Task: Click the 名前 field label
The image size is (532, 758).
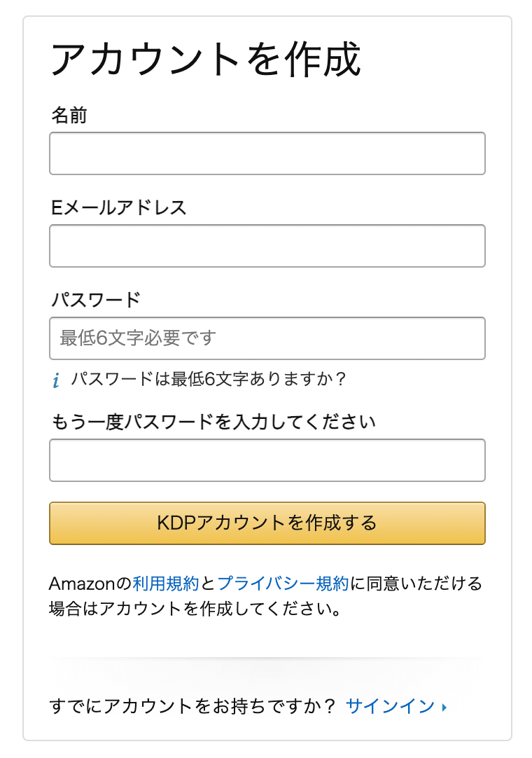Action: 69,115
